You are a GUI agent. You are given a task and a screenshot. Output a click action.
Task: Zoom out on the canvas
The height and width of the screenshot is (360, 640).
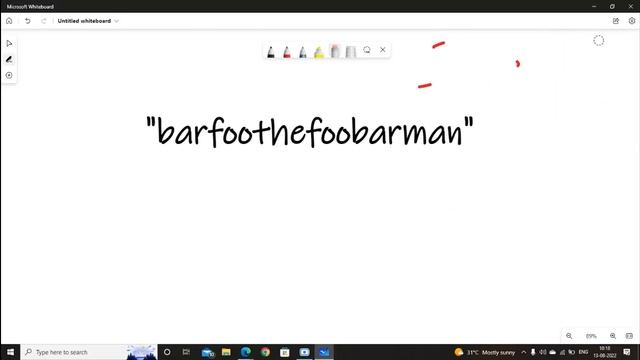[569, 336]
